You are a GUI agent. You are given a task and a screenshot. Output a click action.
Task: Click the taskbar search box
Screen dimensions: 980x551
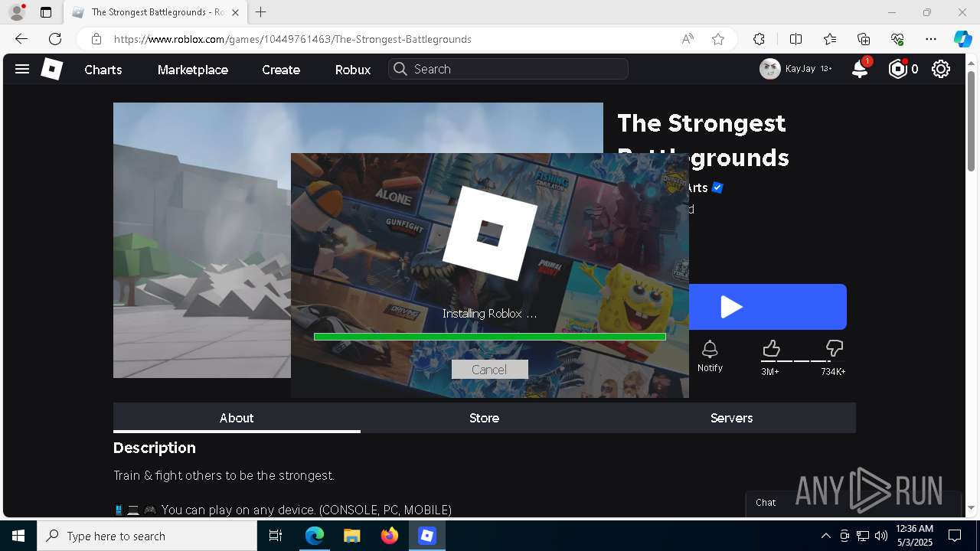[x=147, y=536]
